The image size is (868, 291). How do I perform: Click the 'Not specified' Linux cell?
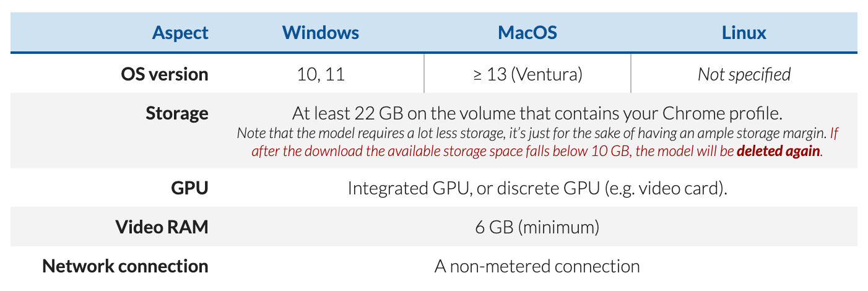click(744, 74)
